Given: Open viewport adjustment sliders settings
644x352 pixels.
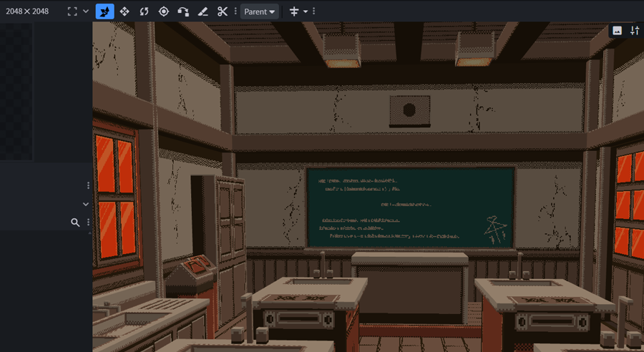Looking at the screenshot, I should 634,31.
